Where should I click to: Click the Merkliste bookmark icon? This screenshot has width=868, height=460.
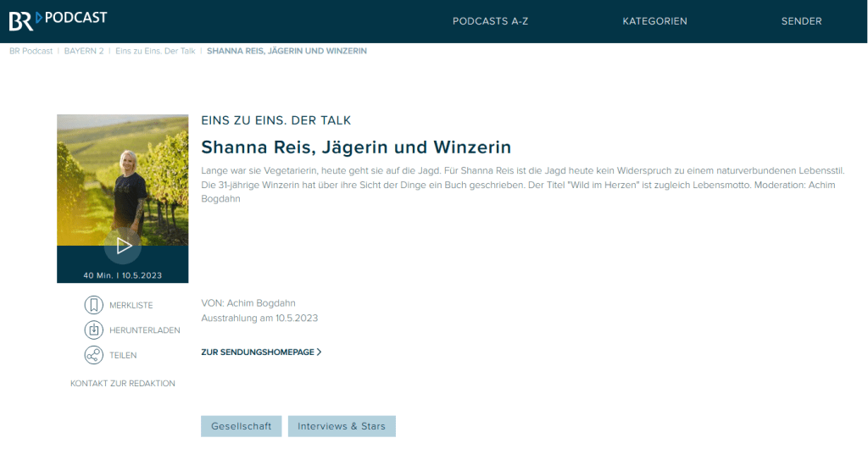(x=93, y=305)
